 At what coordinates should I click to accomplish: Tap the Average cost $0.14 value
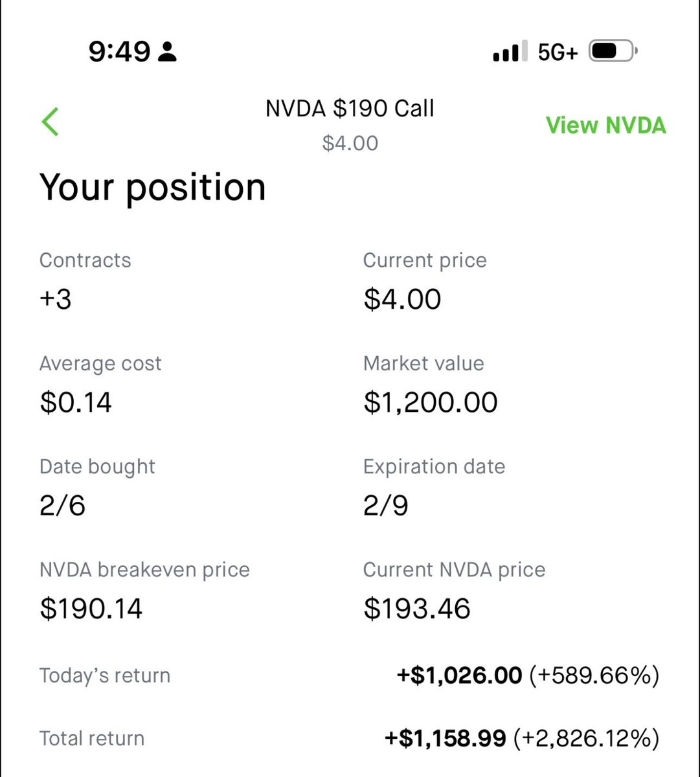pyautogui.click(x=76, y=402)
